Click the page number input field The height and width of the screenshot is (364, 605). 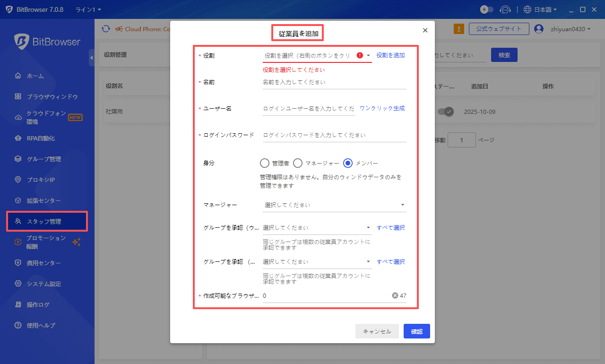462,139
